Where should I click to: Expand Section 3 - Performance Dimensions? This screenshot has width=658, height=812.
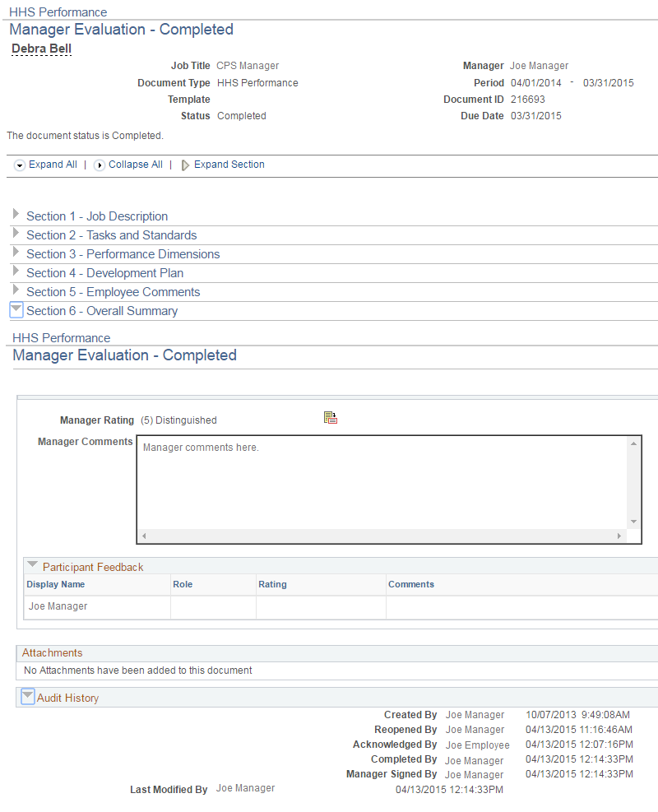point(16,253)
